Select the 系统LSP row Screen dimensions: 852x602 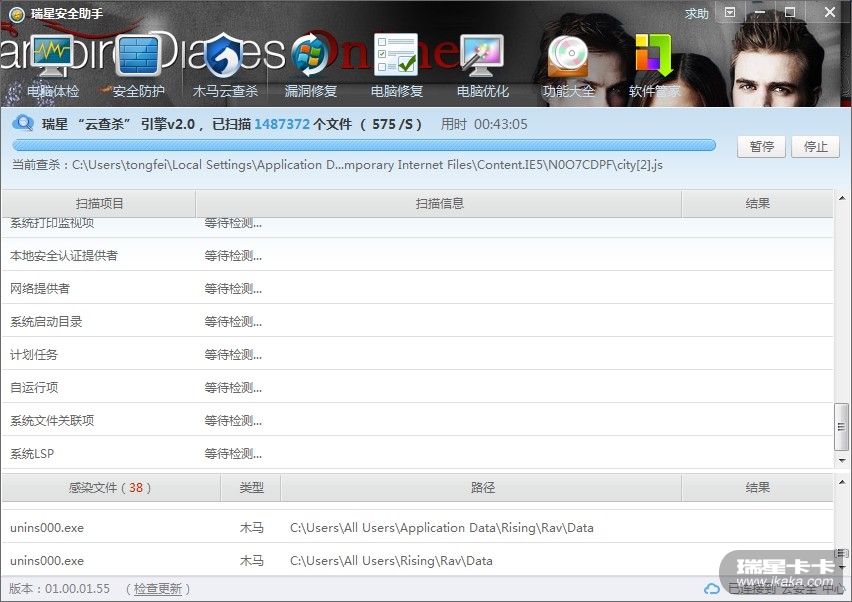point(417,453)
